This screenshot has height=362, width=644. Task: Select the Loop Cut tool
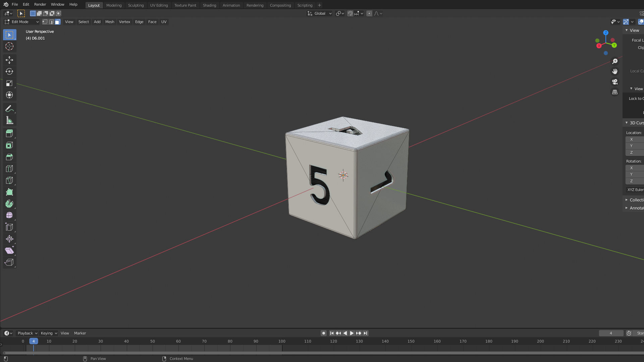(9, 169)
